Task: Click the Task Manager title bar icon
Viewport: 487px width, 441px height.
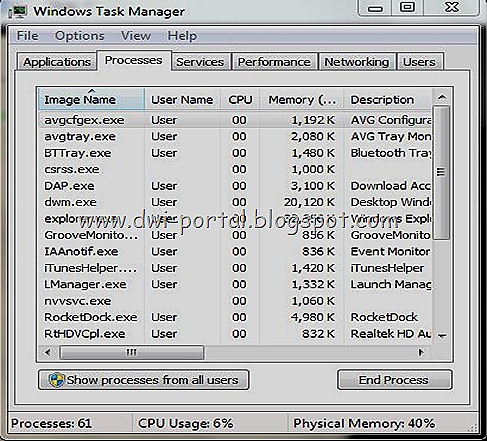Action: click(x=18, y=12)
